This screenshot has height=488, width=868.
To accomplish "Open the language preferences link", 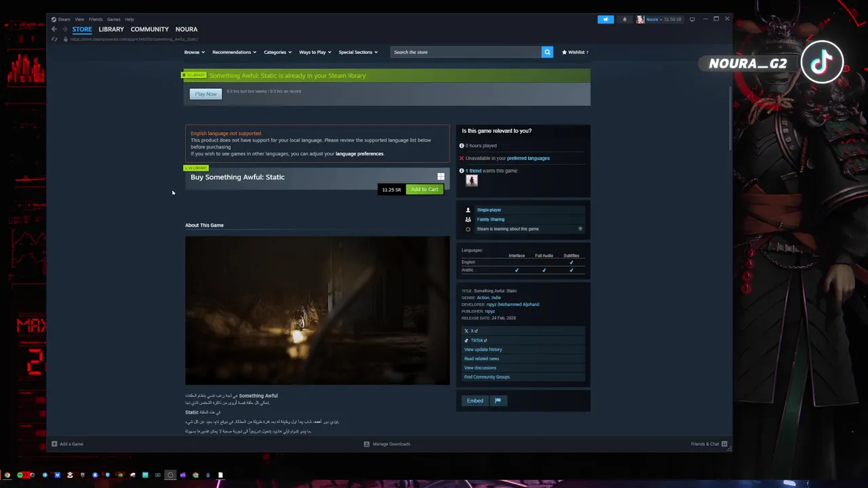I will [359, 154].
